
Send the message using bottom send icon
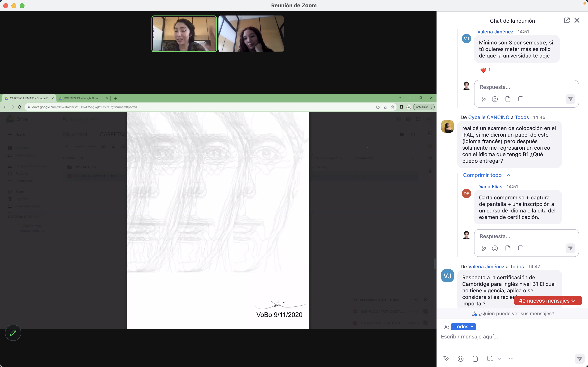(579, 359)
